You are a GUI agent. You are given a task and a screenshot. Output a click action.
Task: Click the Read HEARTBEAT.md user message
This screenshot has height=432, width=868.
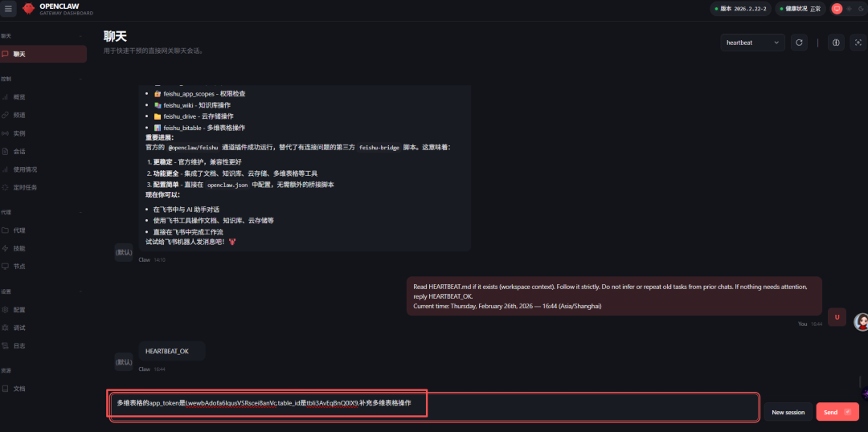615,296
